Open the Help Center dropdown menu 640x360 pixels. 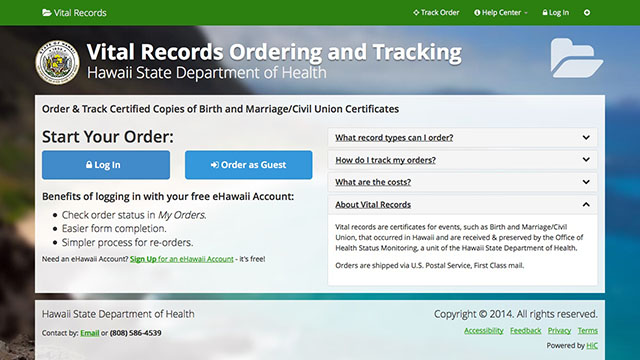point(501,13)
